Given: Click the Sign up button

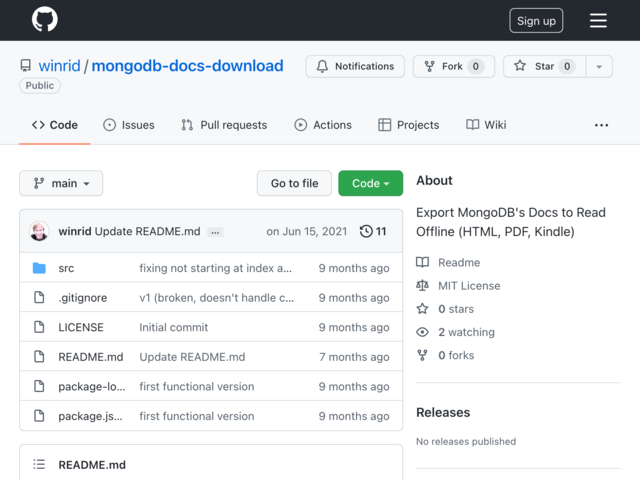Looking at the screenshot, I should point(536,20).
